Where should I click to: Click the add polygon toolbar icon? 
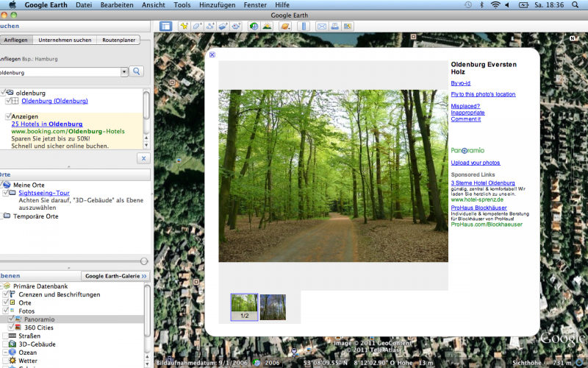(x=197, y=26)
